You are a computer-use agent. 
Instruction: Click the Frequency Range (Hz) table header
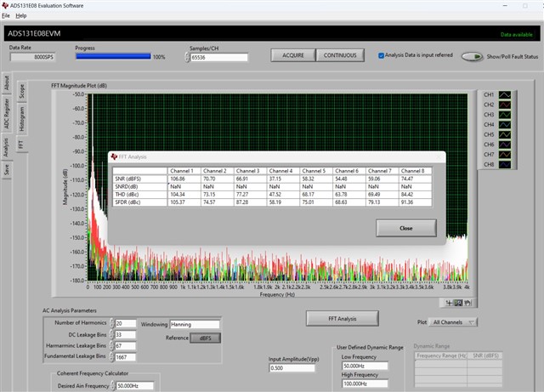tap(441, 355)
